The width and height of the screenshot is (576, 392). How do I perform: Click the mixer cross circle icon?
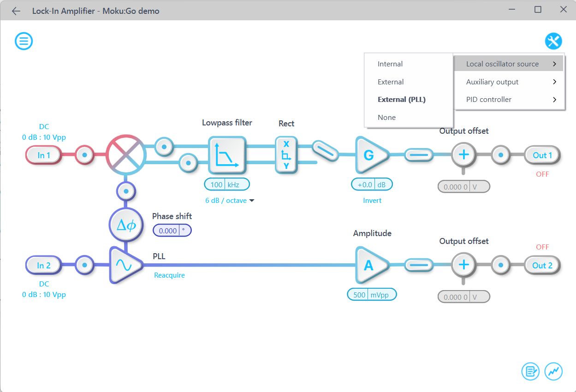(126, 155)
